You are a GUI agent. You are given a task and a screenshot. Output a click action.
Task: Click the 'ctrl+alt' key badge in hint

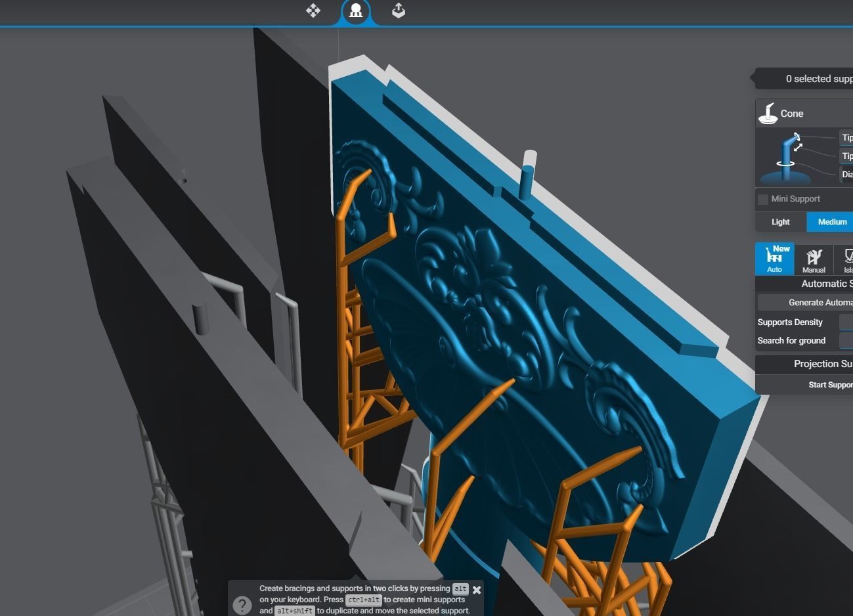364,600
